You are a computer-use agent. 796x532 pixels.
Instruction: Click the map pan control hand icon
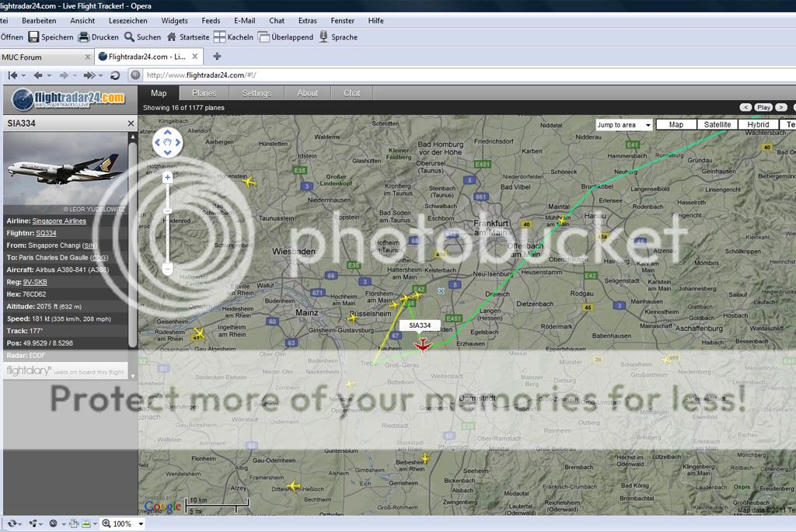[167, 141]
